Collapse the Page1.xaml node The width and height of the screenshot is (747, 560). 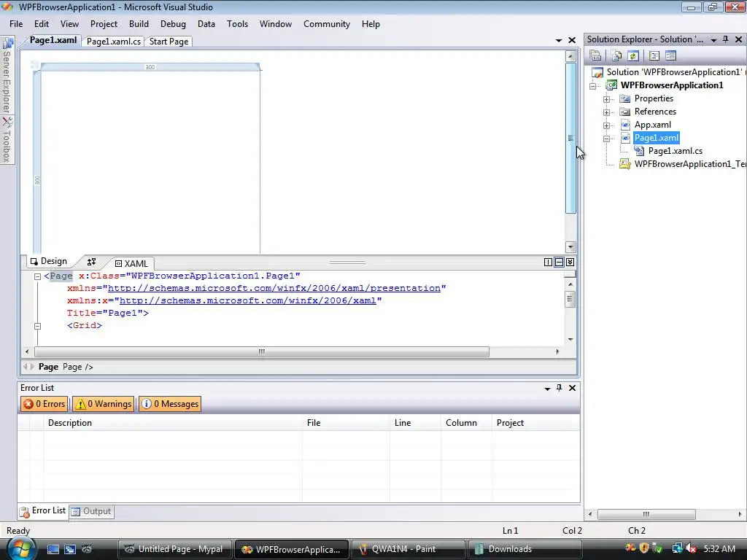pyautogui.click(x=606, y=139)
